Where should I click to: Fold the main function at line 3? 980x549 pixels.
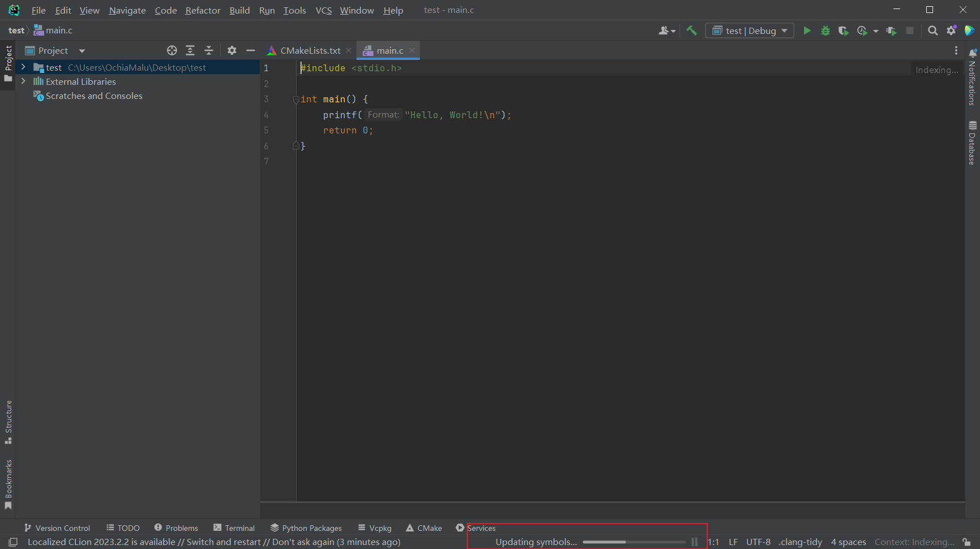296,100
